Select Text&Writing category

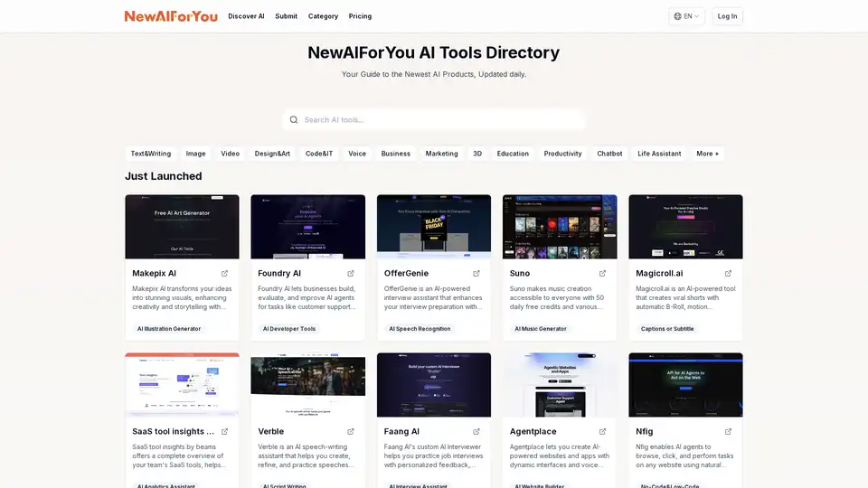tap(151, 154)
